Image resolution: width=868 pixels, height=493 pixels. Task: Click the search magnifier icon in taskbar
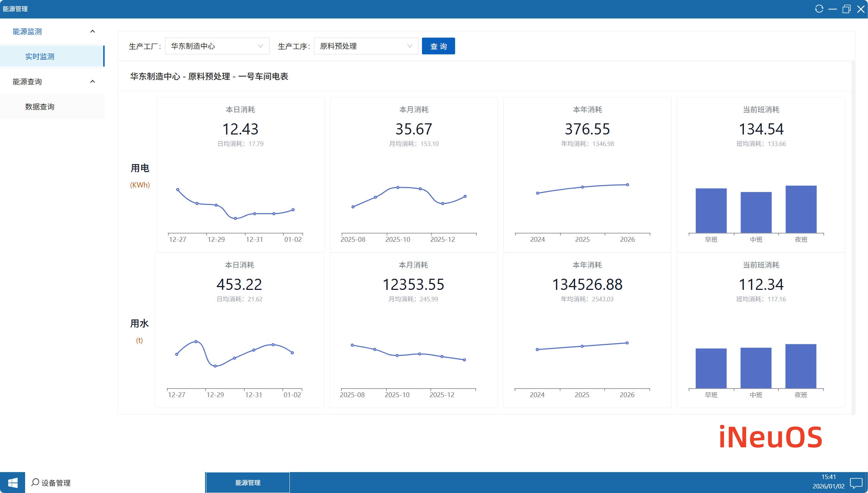click(x=35, y=482)
